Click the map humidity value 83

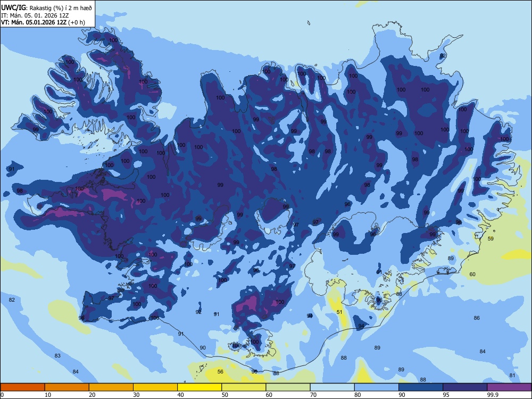point(57,355)
